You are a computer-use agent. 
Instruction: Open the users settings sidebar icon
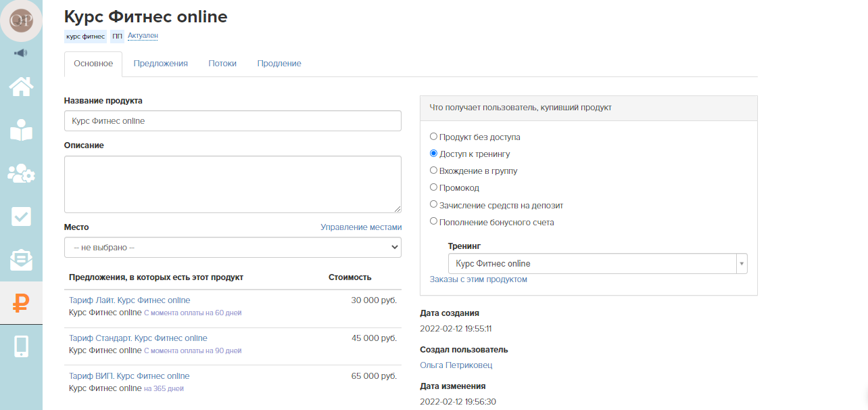click(21, 173)
